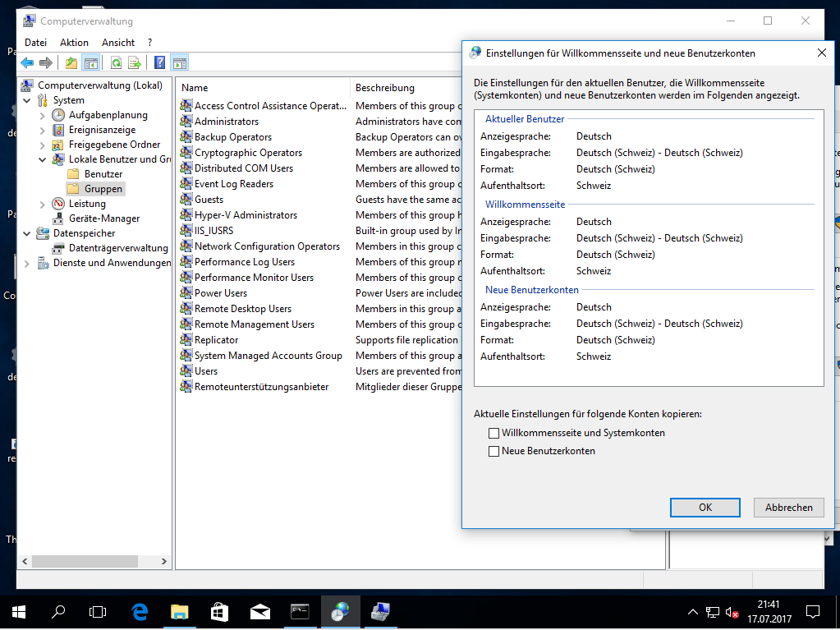Image resolution: width=840 pixels, height=630 pixels.
Task: Enable Willkommensseite und Systemkonten checkbox
Action: click(x=494, y=433)
